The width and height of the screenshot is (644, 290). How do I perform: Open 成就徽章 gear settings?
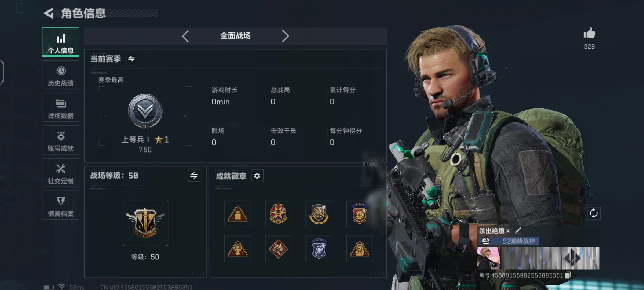257,176
